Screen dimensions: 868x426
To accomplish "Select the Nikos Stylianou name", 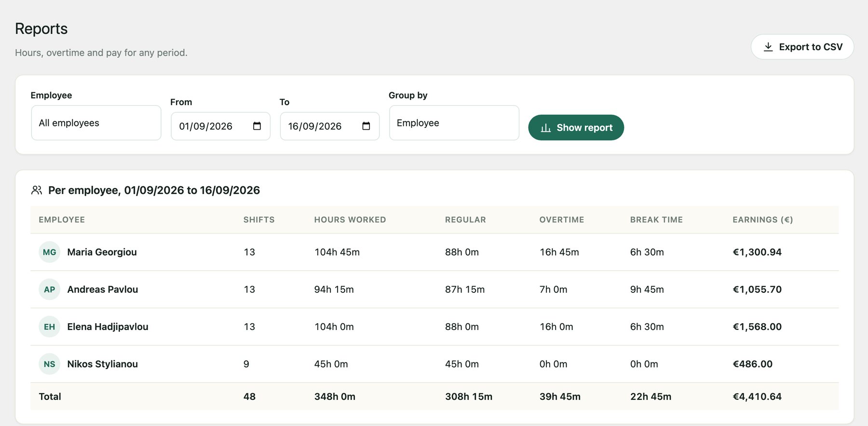I will 103,364.
